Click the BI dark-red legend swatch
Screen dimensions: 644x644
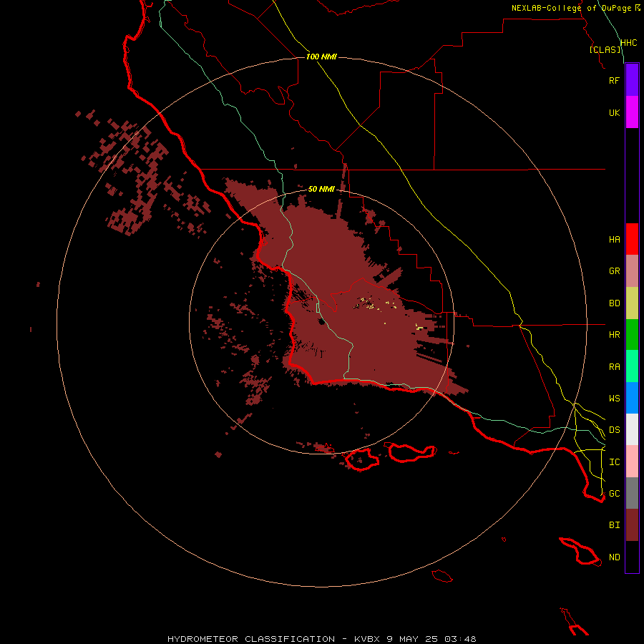(632, 525)
